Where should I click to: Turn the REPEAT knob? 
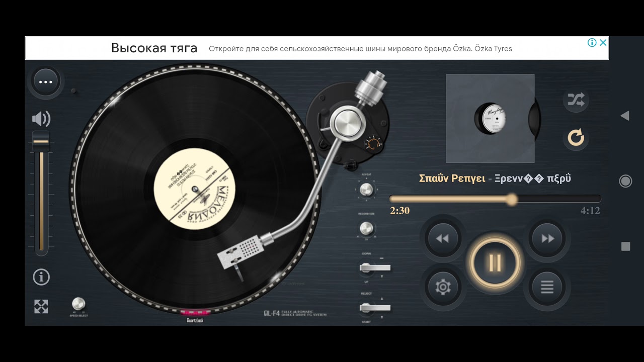[366, 190]
